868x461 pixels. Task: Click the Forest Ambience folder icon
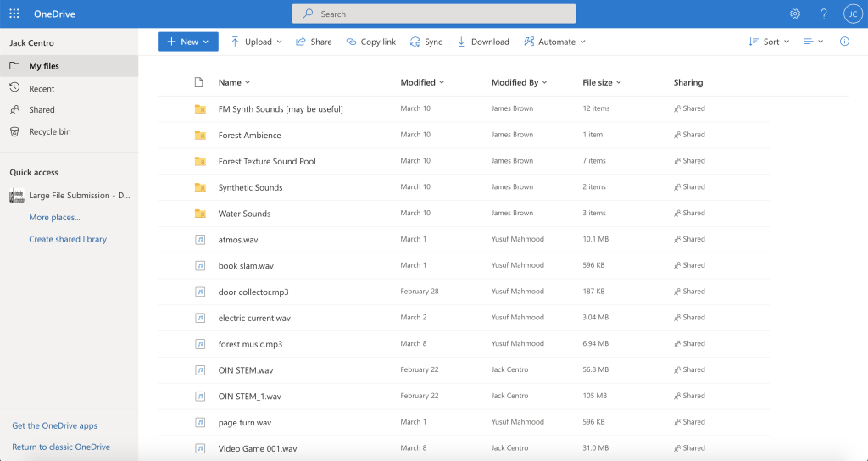pos(200,135)
